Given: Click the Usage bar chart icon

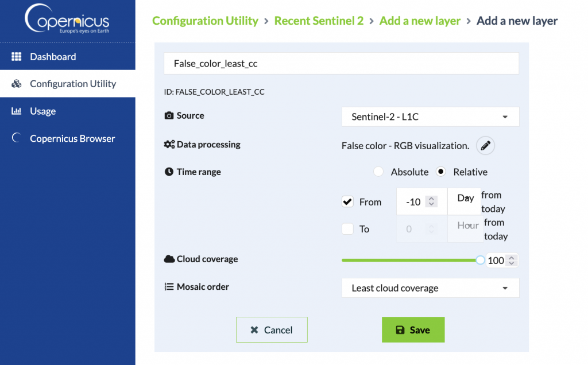Looking at the screenshot, I should click(x=17, y=111).
